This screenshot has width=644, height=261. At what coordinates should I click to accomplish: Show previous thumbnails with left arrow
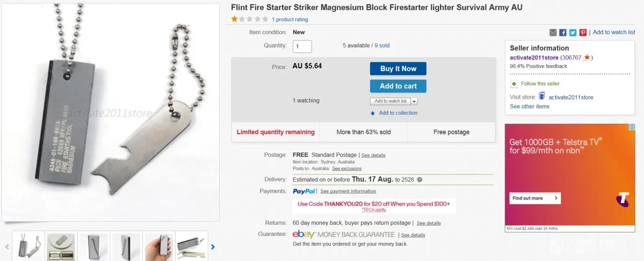click(7, 247)
